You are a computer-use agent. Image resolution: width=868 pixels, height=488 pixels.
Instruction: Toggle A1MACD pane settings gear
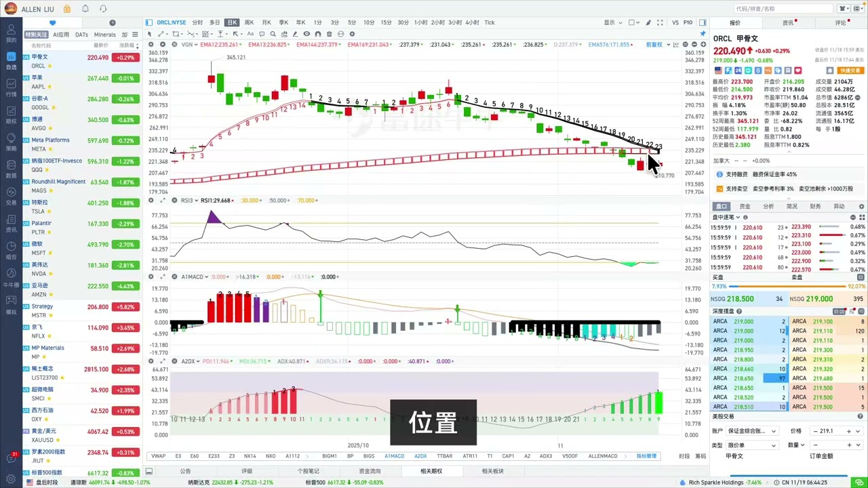point(152,277)
